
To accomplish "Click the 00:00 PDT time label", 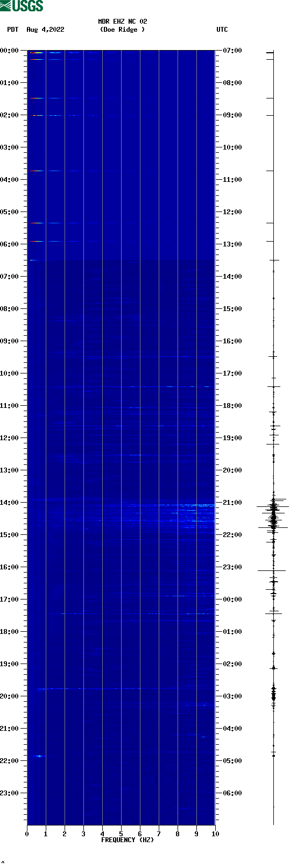I will coord(9,51).
